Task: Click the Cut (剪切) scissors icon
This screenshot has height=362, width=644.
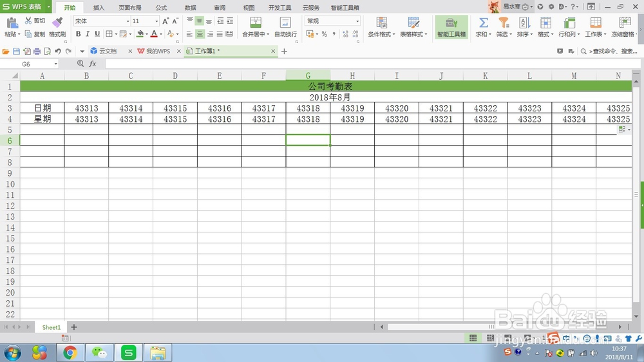Action: (x=28, y=21)
